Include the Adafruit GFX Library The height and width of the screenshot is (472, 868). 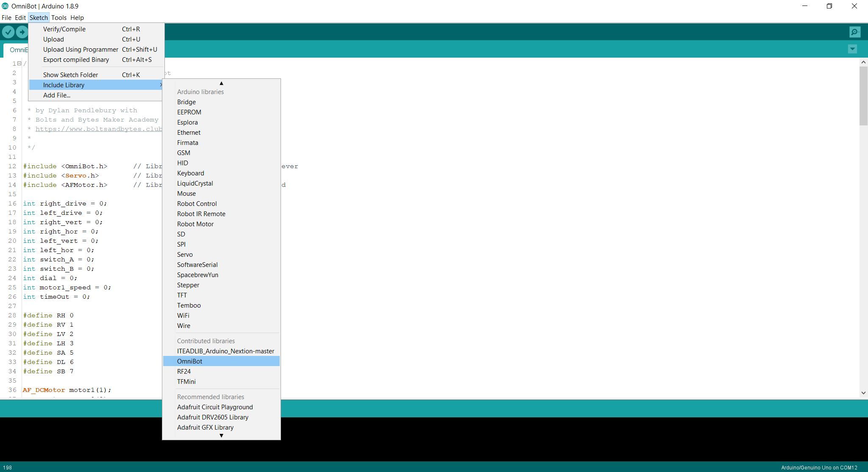click(x=205, y=428)
